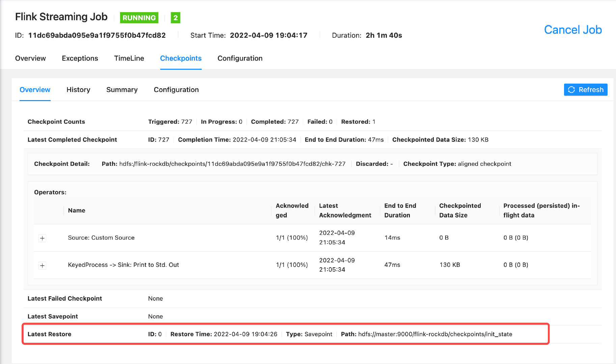Open the checkpoint History sub-tab
The image size is (616, 364).
pyautogui.click(x=78, y=90)
